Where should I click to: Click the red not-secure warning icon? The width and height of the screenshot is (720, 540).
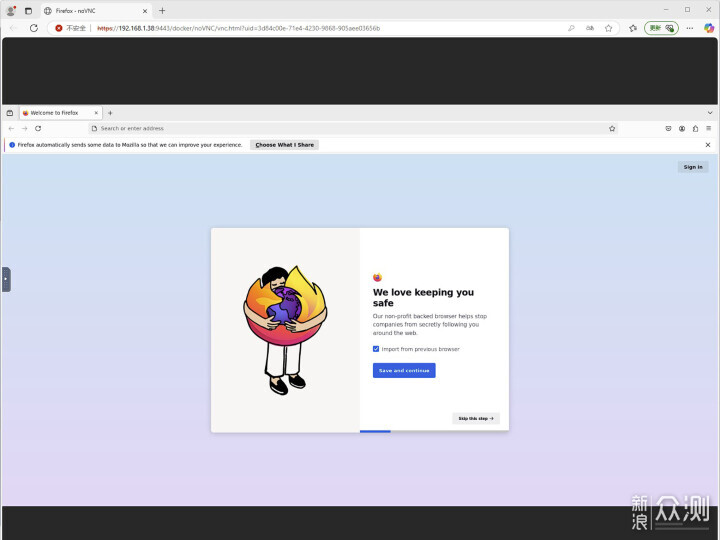coord(59,28)
